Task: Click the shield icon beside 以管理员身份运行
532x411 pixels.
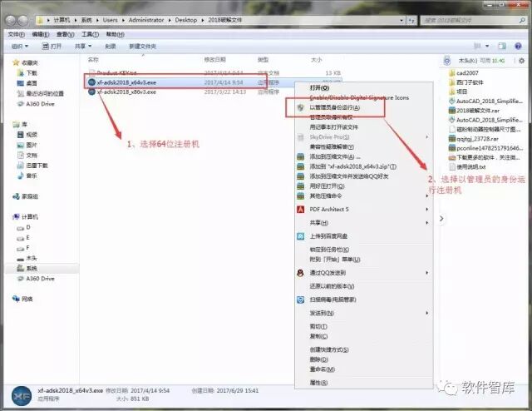Action: coord(300,107)
